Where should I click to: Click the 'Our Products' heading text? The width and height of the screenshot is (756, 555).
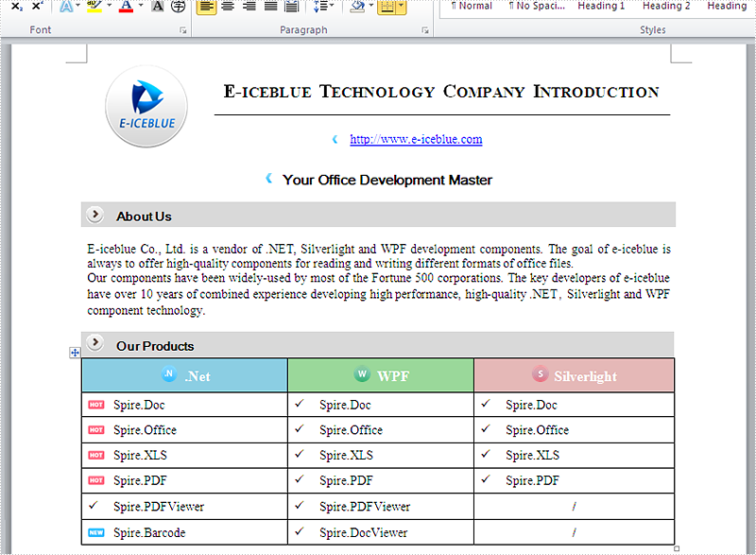[x=155, y=346]
